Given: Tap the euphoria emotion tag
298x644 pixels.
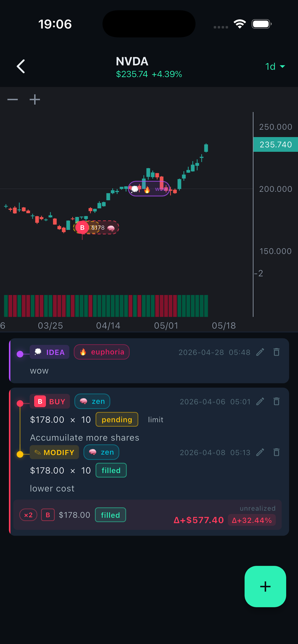Looking at the screenshot, I should pyautogui.click(x=102, y=352).
